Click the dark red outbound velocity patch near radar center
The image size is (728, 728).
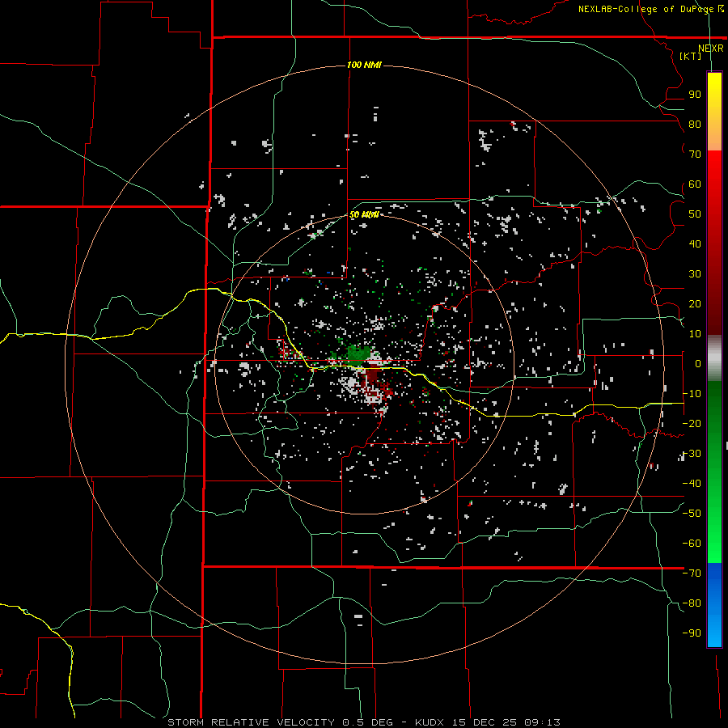(x=372, y=375)
